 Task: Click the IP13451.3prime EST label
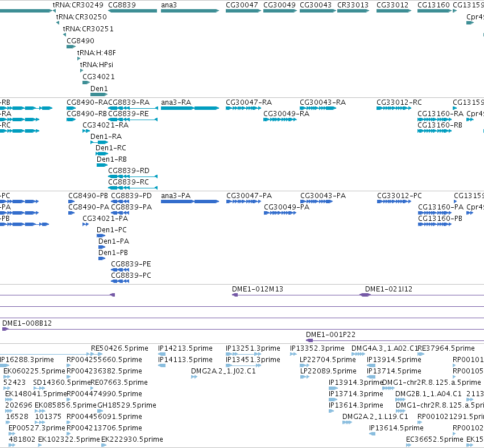tap(253, 360)
